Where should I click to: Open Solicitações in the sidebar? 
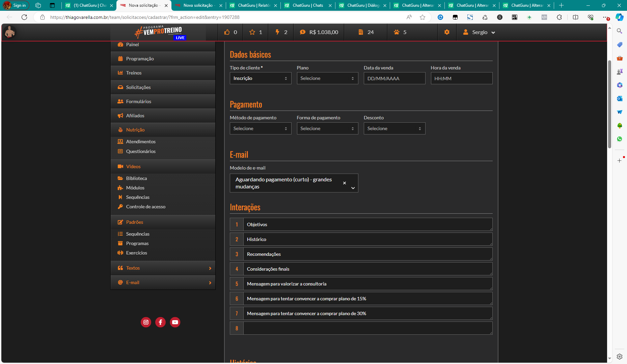pyautogui.click(x=138, y=87)
